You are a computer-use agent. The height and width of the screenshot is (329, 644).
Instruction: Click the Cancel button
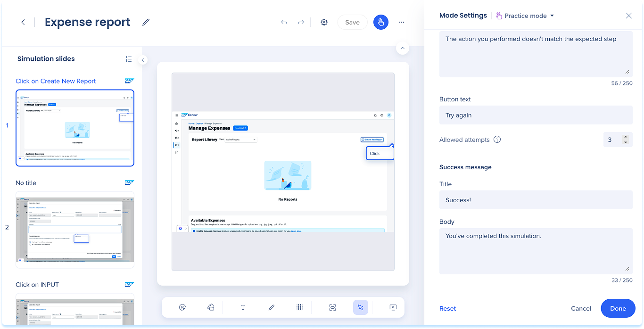tap(581, 308)
